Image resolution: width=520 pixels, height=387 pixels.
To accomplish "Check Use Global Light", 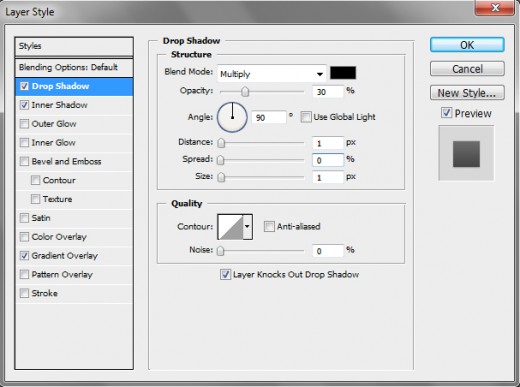I will coord(306,117).
